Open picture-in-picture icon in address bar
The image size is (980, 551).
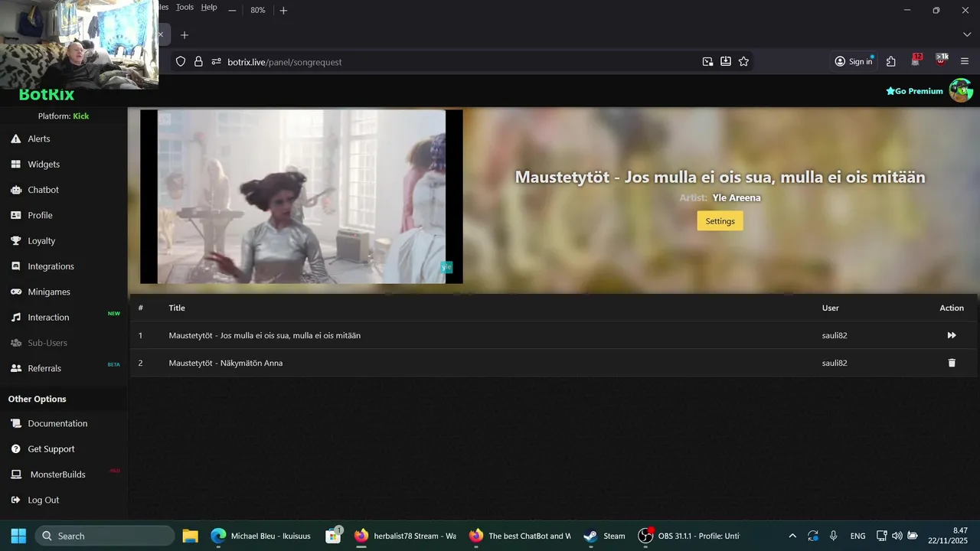tap(708, 61)
